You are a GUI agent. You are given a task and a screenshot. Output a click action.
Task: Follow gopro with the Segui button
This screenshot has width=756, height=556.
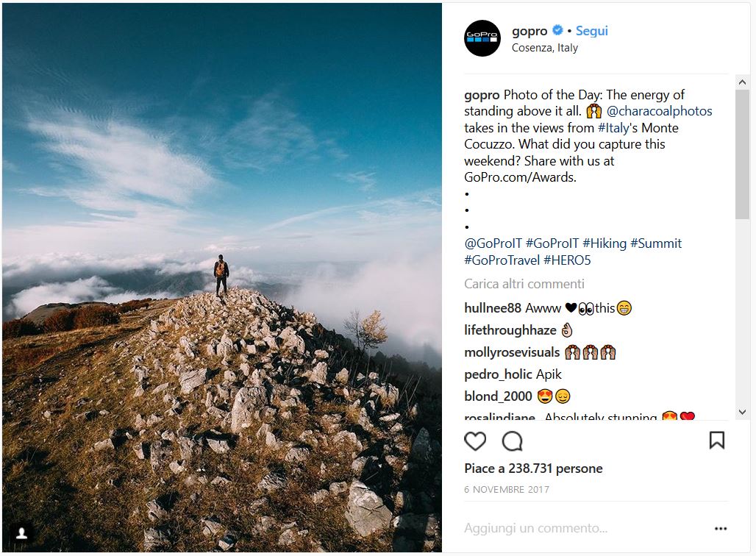pos(591,31)
